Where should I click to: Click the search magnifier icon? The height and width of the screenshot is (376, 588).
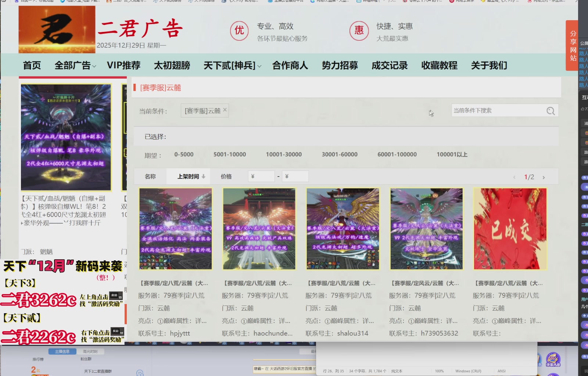pos(551,111)
